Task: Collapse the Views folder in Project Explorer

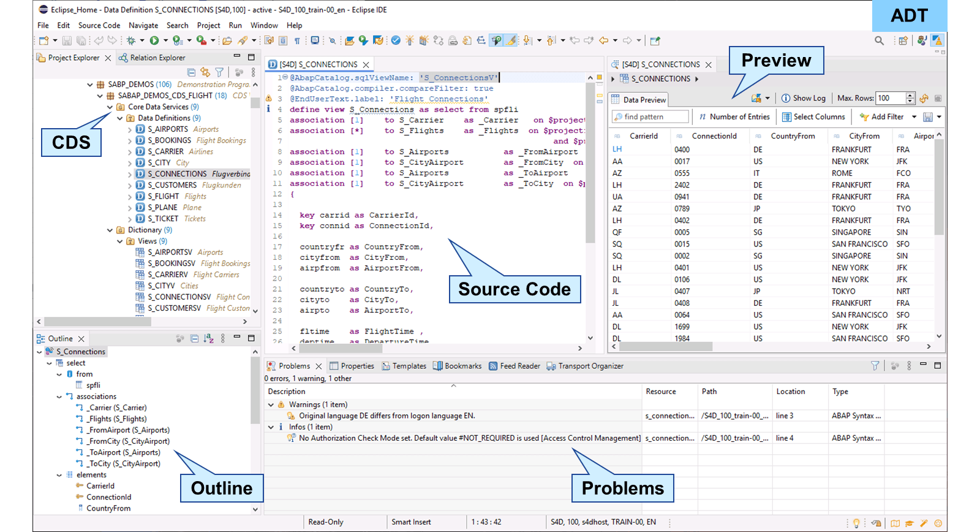Action: tap(120, 241)
